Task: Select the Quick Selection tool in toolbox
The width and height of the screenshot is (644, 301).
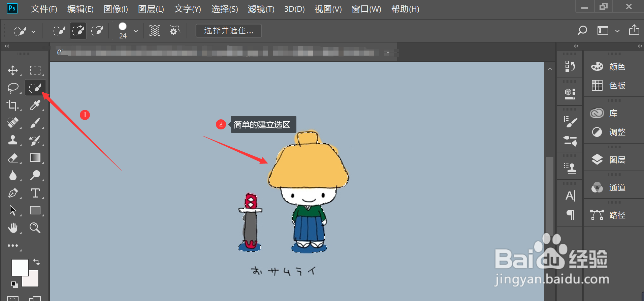Action: pyautogui.click(x=35, y=88)
